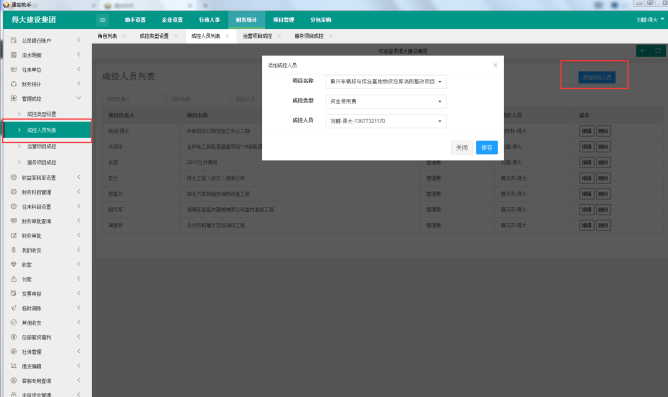Click the 公司银行账户 sidebar icon
Image resolution: width=668 pixels, height=397 pixels.
[x=14, y=40]
